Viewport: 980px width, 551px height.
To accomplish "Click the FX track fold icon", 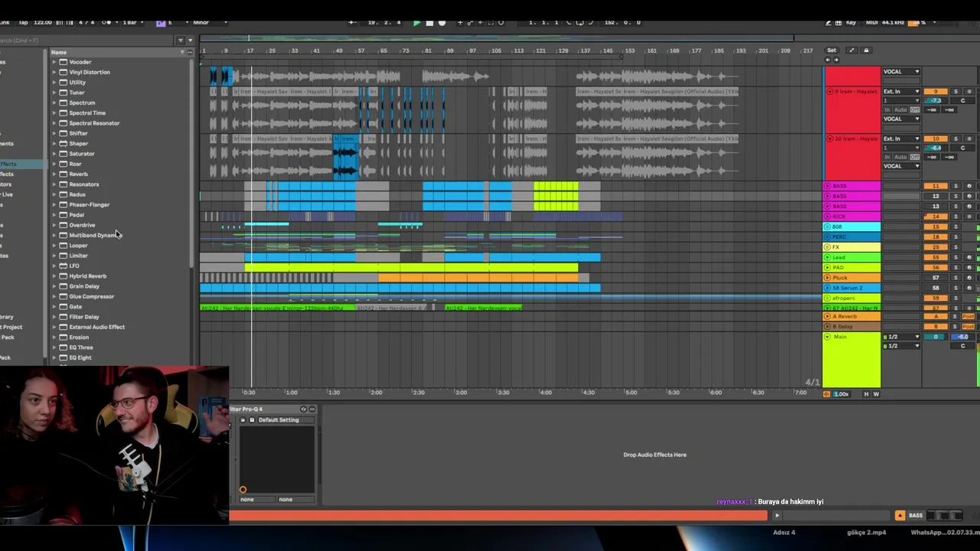I will [x=827, y=247].
